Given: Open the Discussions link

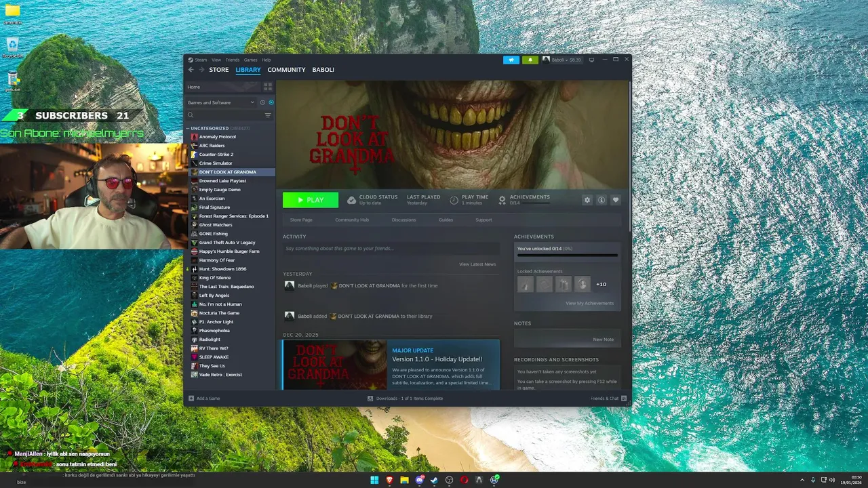Looking at the screenshot, I should pyautogui.click(x=403, y=220).
